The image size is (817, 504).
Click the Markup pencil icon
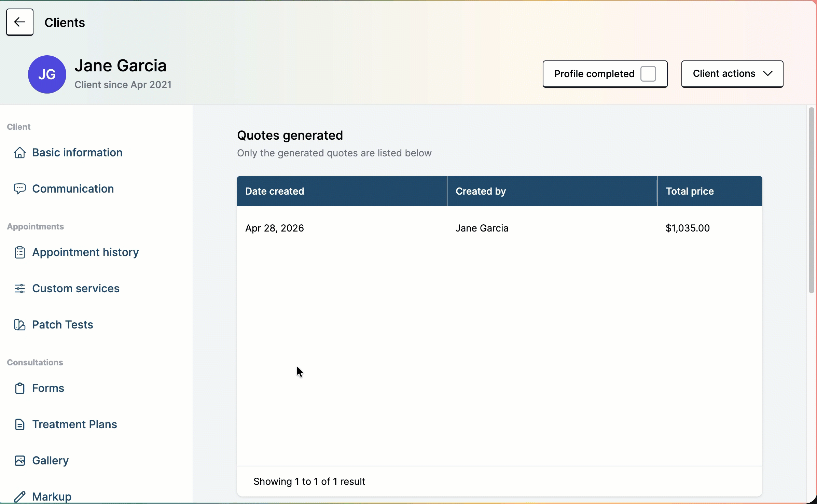(20, 496)
